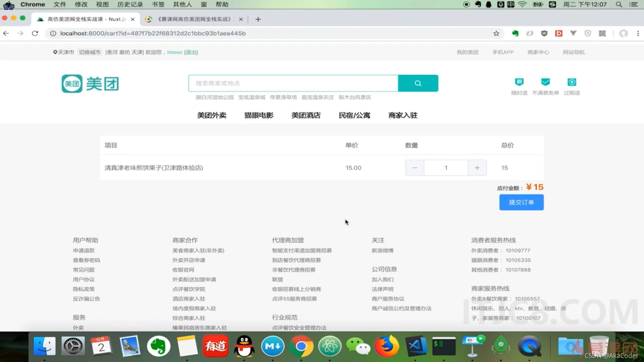Click 我的美团 top navigation link

pyautogui.click(x=467, y=52)
